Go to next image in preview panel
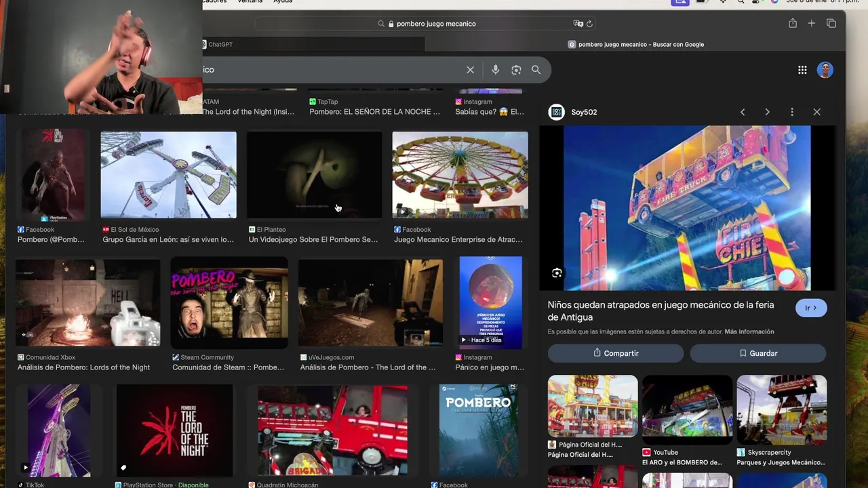Viewport: 868px width, 488px height. pyautogui.click(x=767, y=113)
